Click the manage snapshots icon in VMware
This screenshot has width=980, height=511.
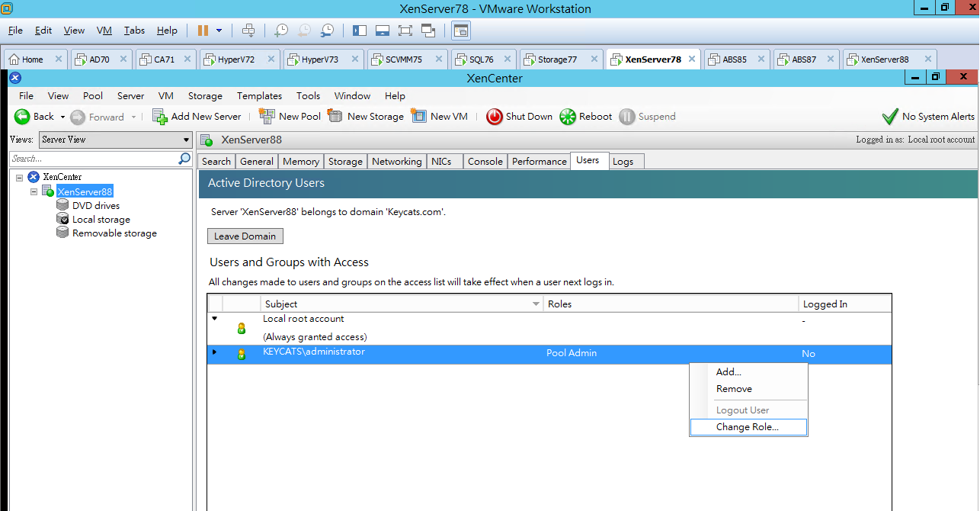pyautogui.click(x=327, y=31)
